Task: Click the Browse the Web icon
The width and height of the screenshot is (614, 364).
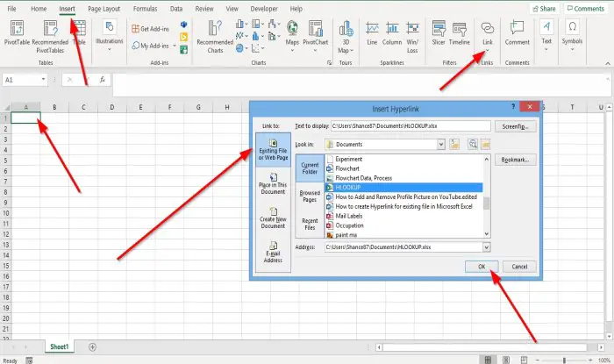Action: point(473,144)
